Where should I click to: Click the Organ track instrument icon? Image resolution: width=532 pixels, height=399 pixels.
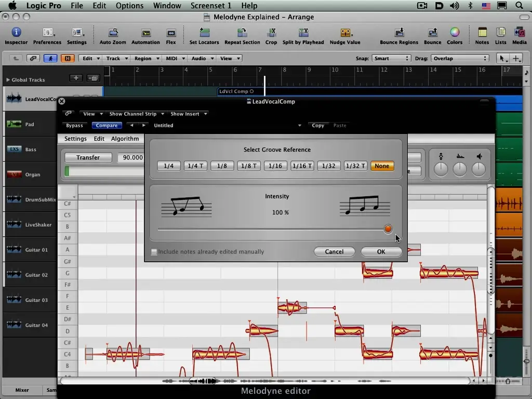point(14,174)
